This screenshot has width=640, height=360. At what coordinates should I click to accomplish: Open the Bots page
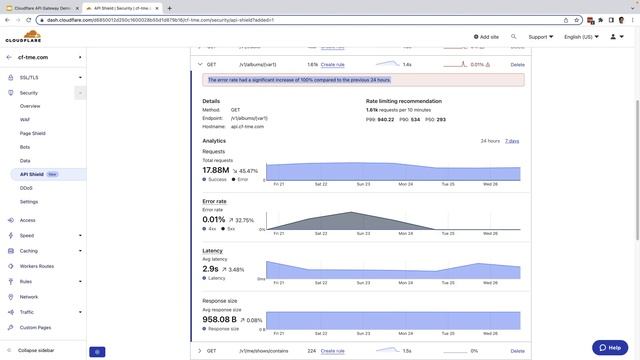[25, 147]
